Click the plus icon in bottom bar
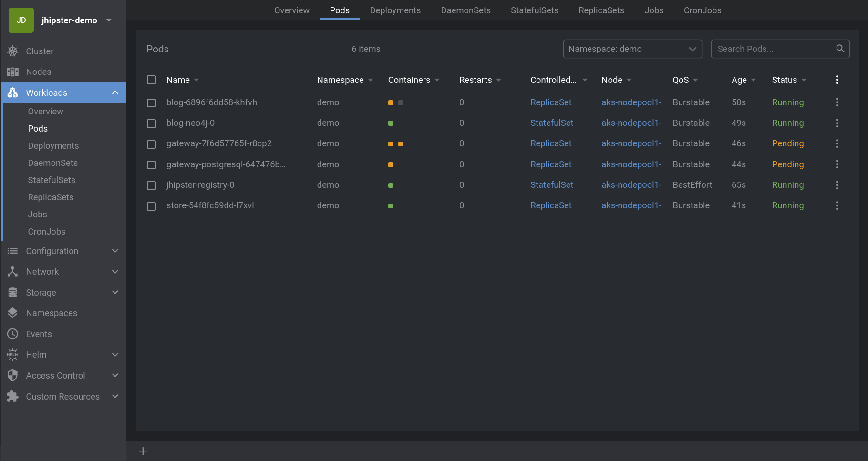The width and height of the screenshot is (868, 461). [143, 451]
